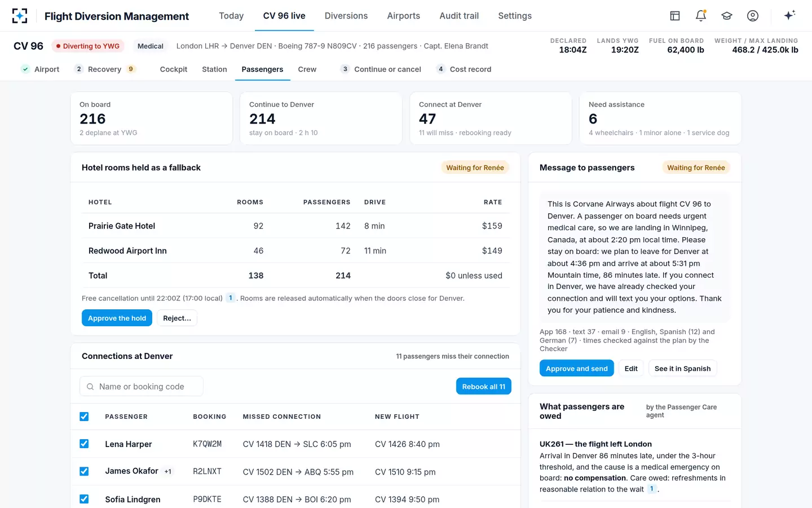Open the Reject... options for hotel hold
The image size is (812, 508).
177,318
